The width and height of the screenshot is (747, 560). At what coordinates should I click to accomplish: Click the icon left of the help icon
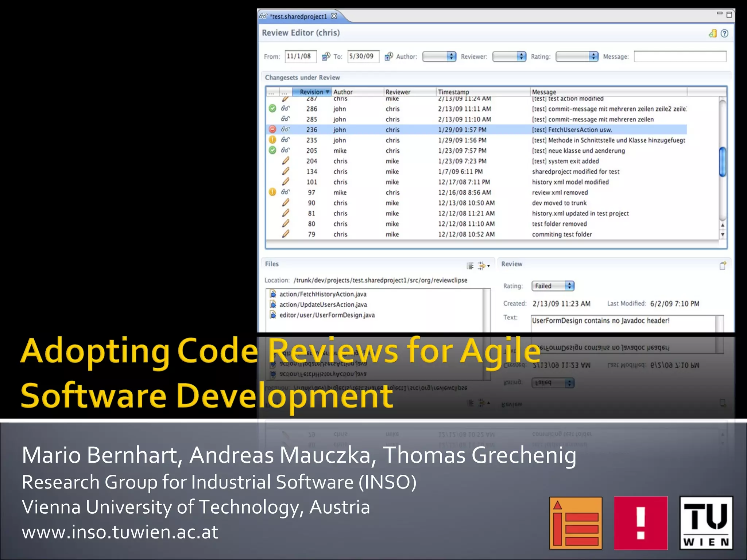point(713,34)
